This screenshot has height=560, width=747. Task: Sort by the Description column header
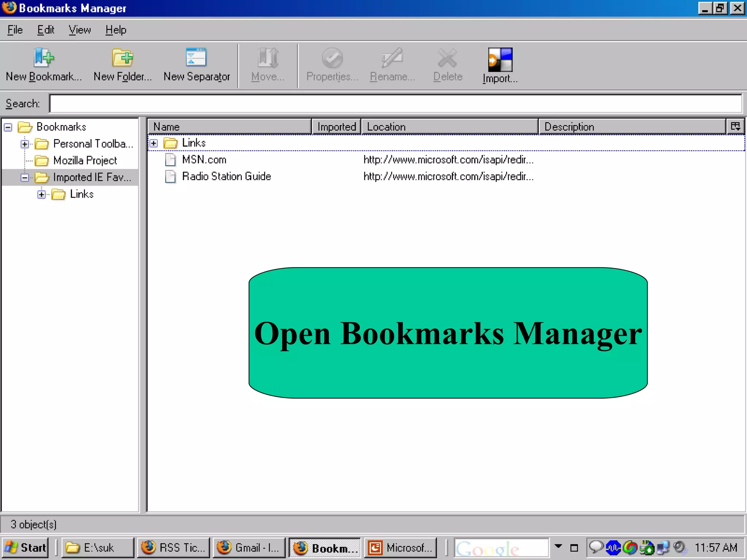click(x=632, y=127)
